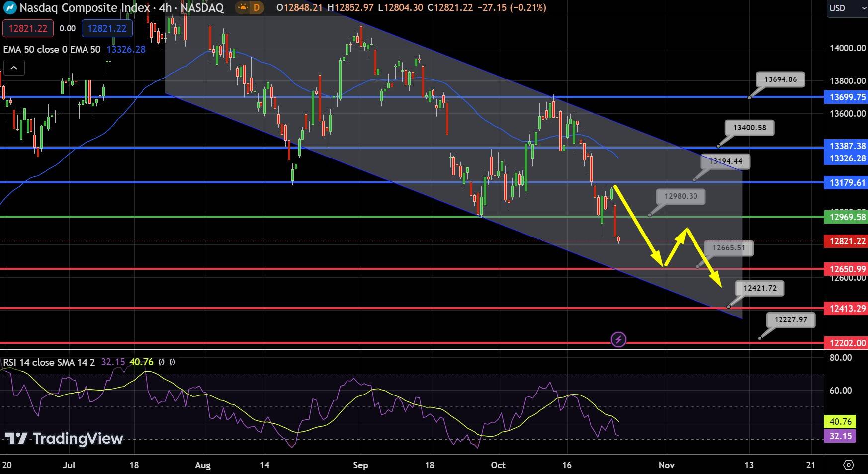Click the 13800.00 price scale value
The height and width of the screenshot is (474, 868).
(848, 81)
